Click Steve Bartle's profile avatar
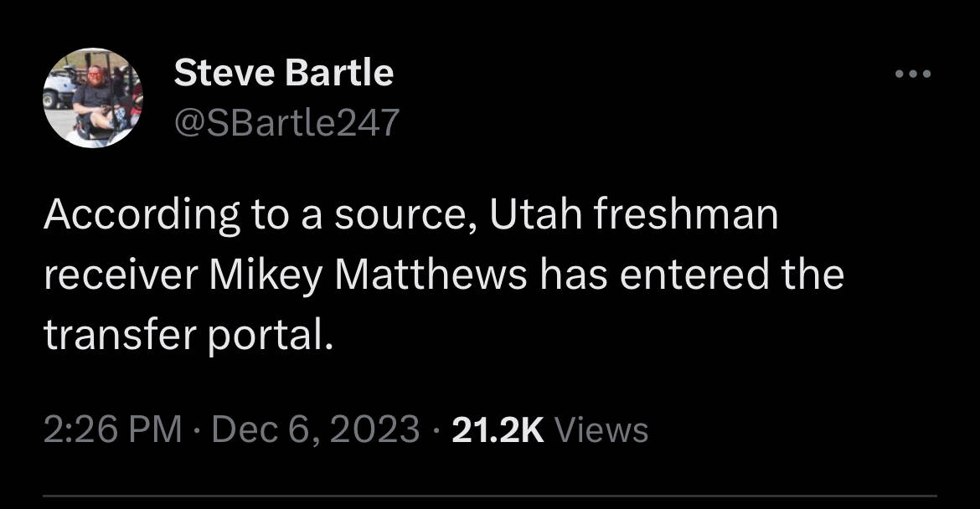Image resolution: width=980 pixels, height=509 pixels. [93, 98]
